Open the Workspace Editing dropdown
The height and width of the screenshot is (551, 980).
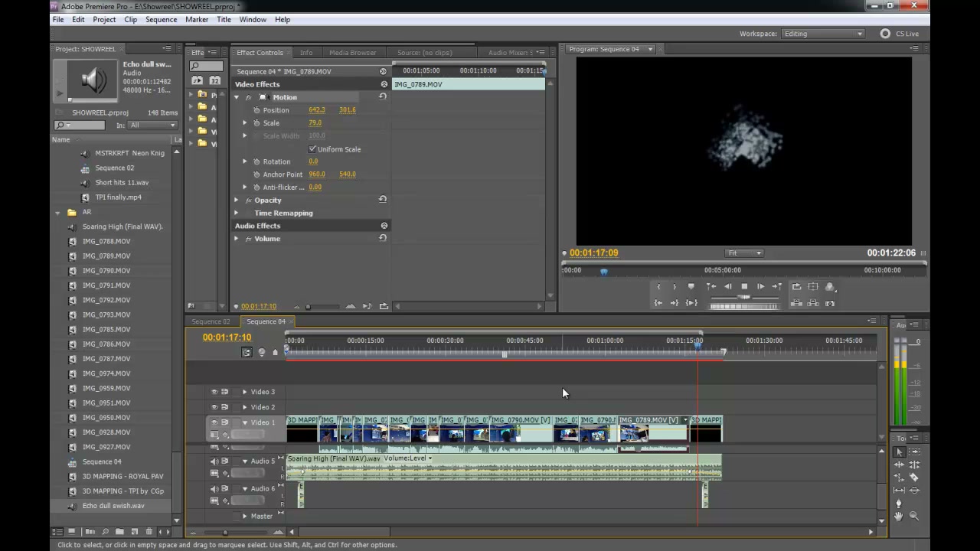coord(822,34)
